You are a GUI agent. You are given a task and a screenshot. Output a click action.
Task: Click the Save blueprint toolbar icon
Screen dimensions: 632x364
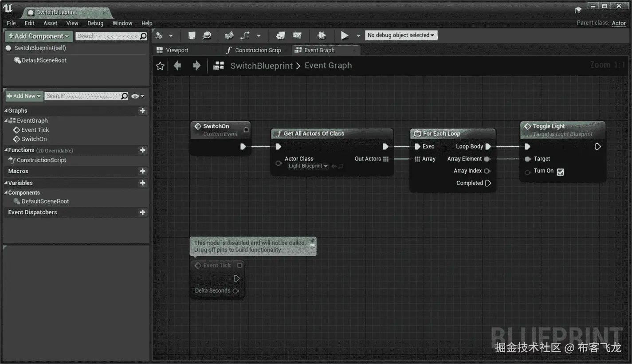(192, 35)
